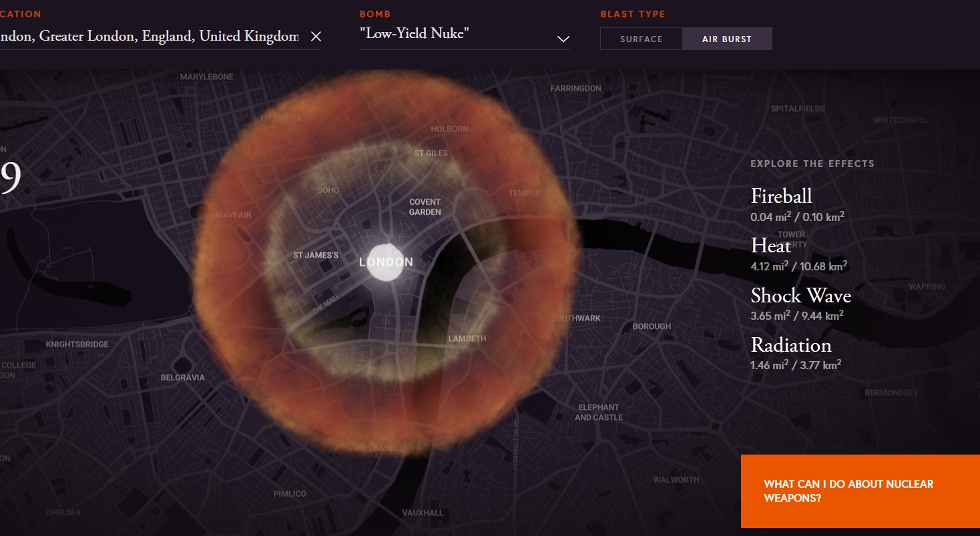980x536 pixels.
Task: Click the Millbank map label
Action: [375, 448]
